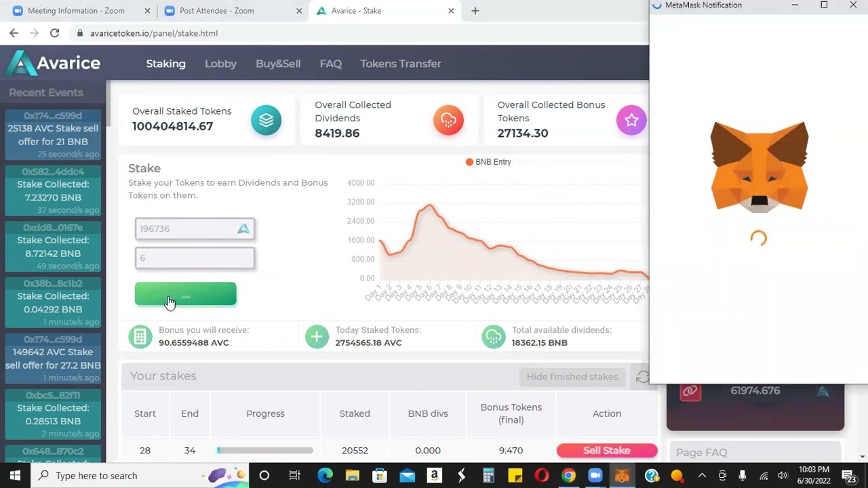Screen dimensions: 868x488
Task: Open Microsoft Store from taskbar
Action: pos(379,475)
